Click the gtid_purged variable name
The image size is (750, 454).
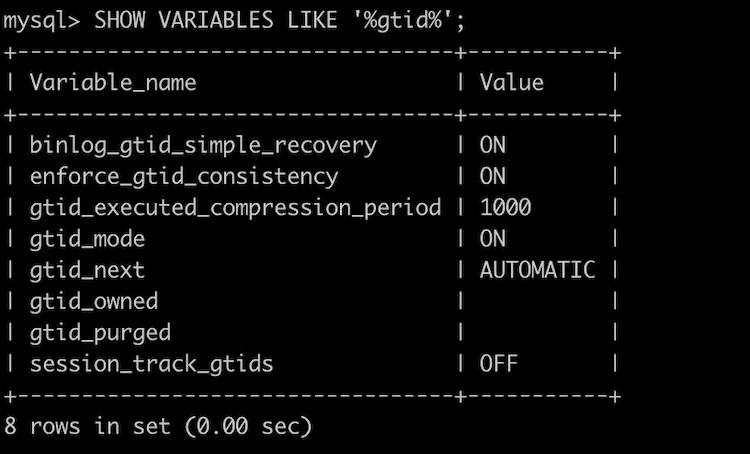pos(100,332)
